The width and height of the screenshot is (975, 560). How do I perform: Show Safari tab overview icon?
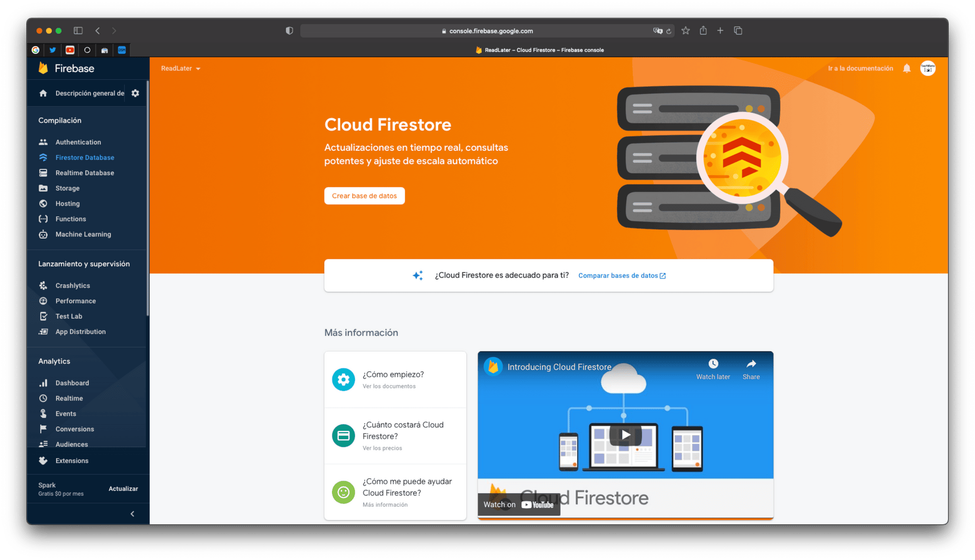[738, 31]
